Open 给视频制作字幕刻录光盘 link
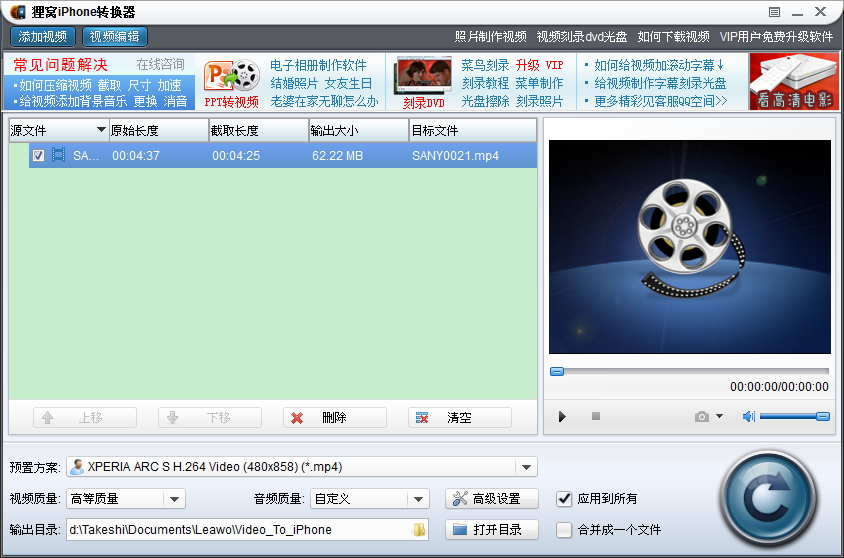 tap(660, 83)
